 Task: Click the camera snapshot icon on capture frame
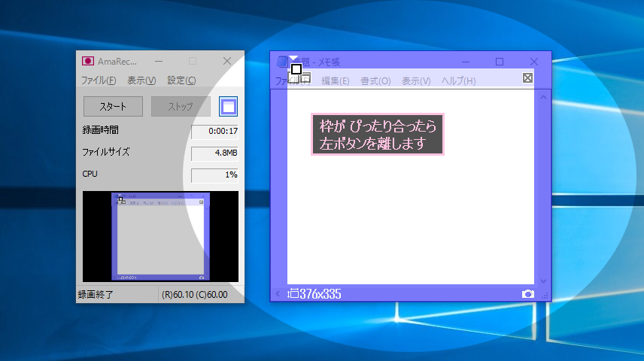point(528,293)
